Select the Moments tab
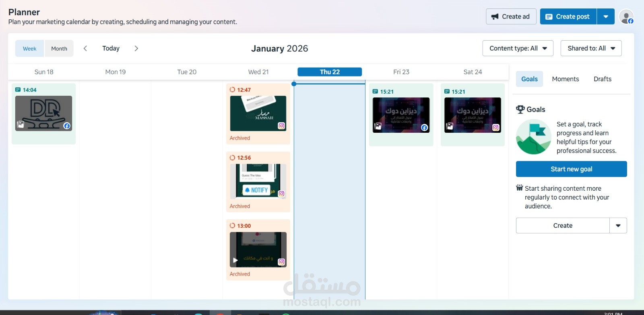This screenshot has height=315, width=644. click(x=565, y=79)
